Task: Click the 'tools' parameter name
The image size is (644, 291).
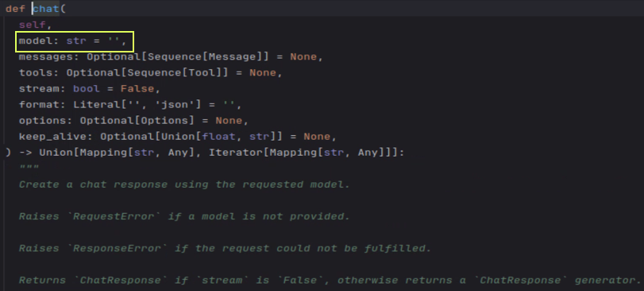Action: point(36,73)
